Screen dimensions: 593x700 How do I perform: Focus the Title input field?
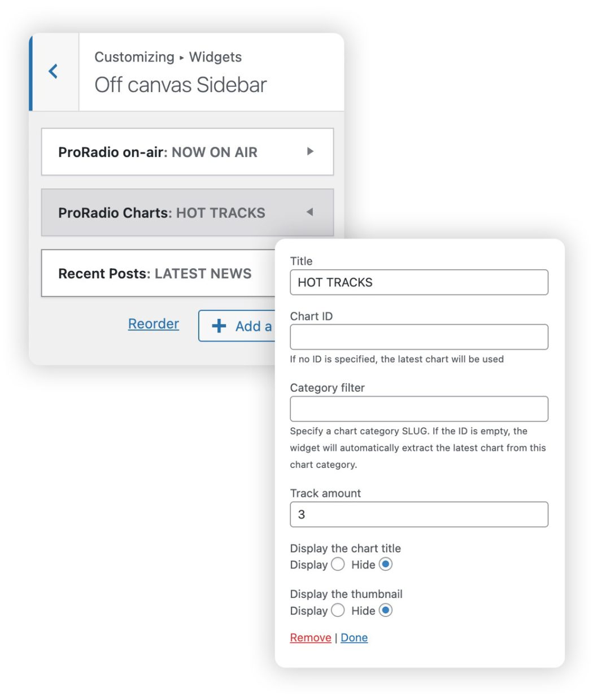(419, 282)
